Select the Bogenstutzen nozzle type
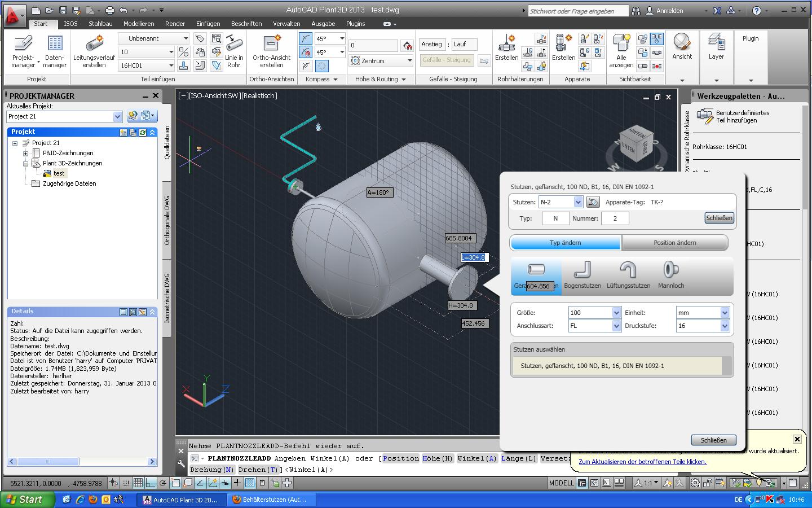812x508 pixels. 582,276
